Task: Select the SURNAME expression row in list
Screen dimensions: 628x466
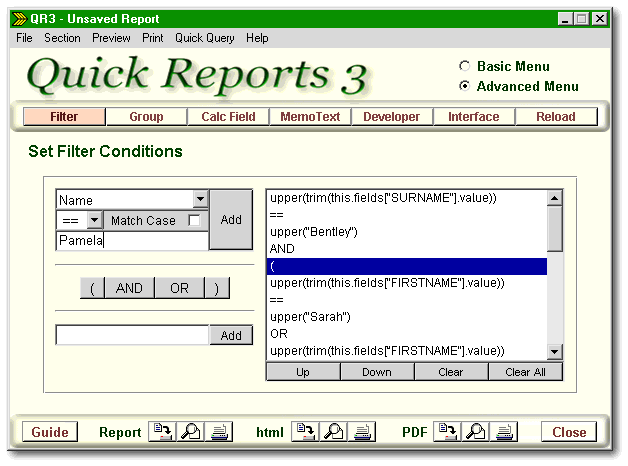Action: [x=407, y=198]
